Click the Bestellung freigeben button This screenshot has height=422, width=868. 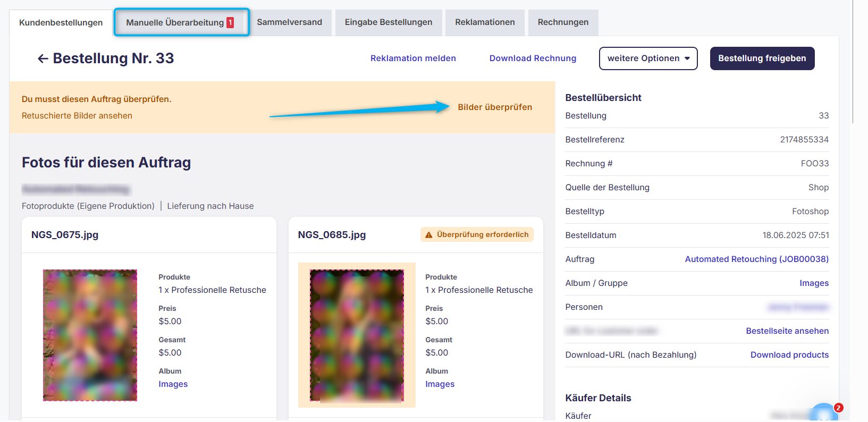(x=762, y=58)
